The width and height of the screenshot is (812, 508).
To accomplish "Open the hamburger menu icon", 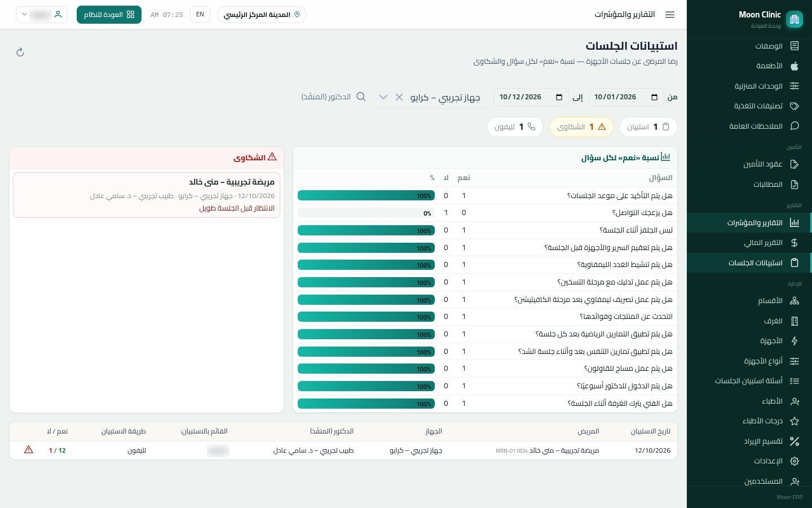I will pyautogui.click(x=670, y=15).
